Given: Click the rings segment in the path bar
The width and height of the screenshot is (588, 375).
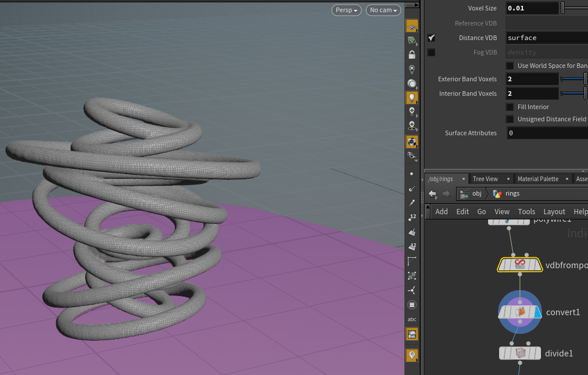Looking at the screenshot, I should tap(506, 194).
